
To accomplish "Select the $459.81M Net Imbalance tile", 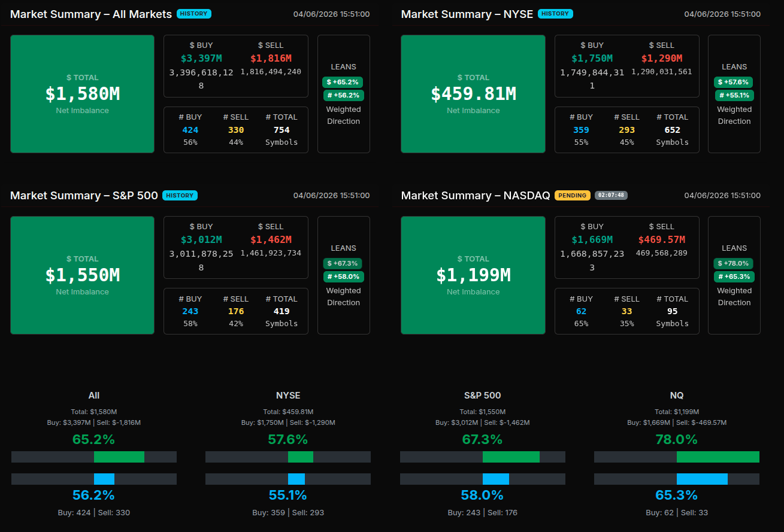I will 473,94.
